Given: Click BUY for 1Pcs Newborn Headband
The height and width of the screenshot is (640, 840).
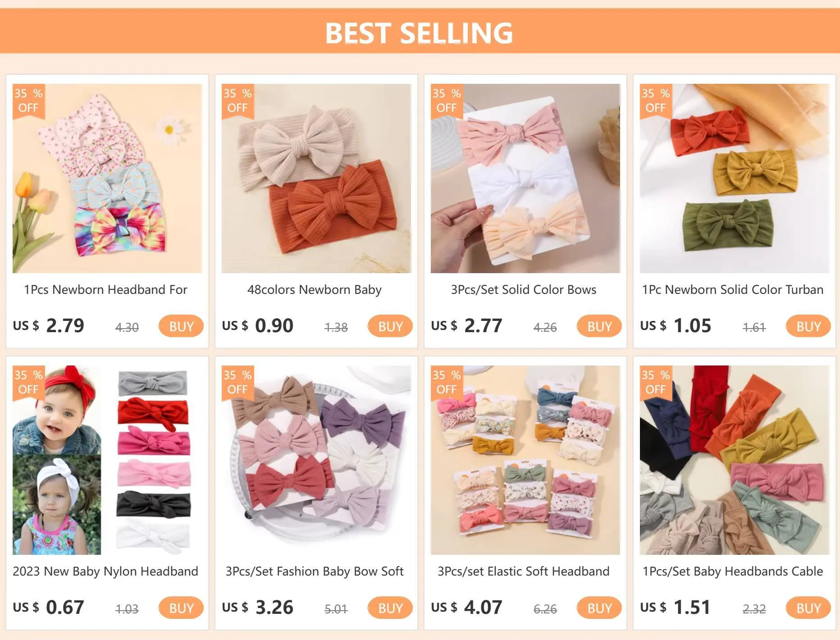Looking at the screenshot, I should pos(181,326).
